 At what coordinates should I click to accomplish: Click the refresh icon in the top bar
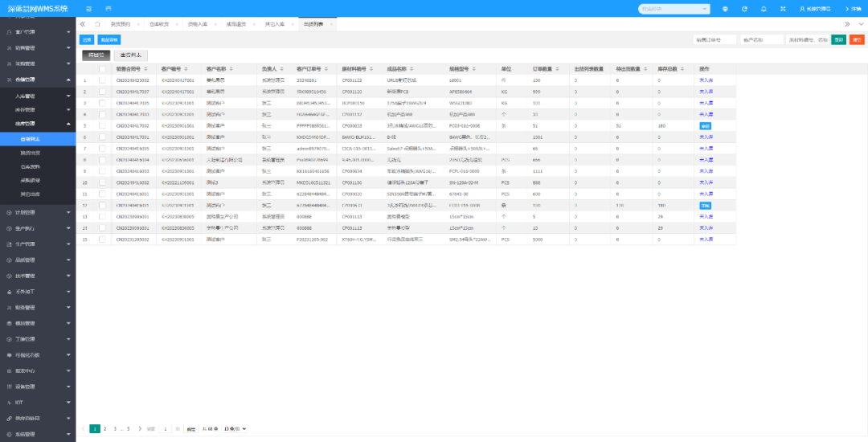744,9
